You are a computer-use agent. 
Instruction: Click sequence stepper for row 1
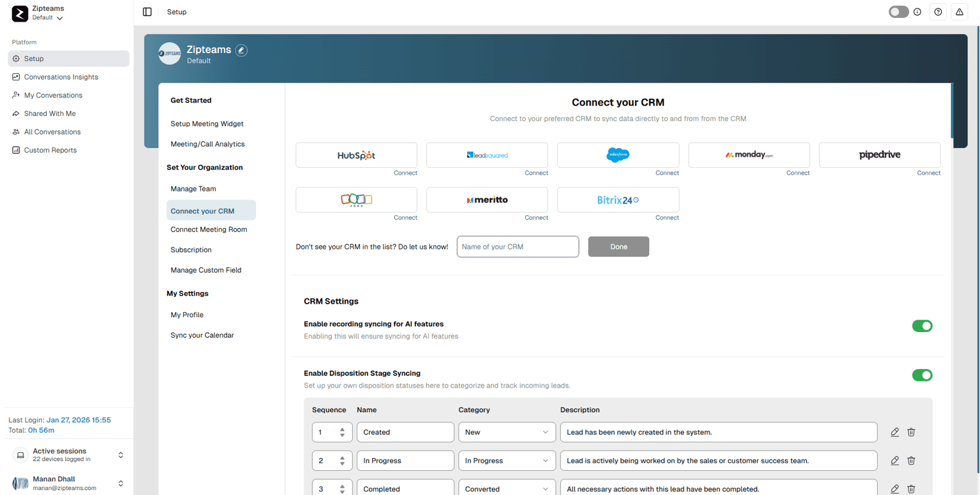342,432
